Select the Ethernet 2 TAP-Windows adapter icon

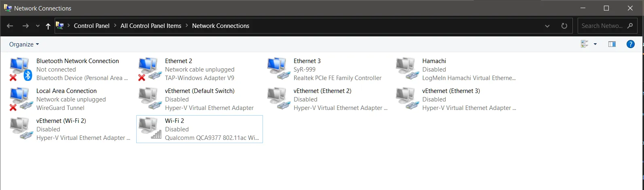pyautogui.click(x=149, y=69)
